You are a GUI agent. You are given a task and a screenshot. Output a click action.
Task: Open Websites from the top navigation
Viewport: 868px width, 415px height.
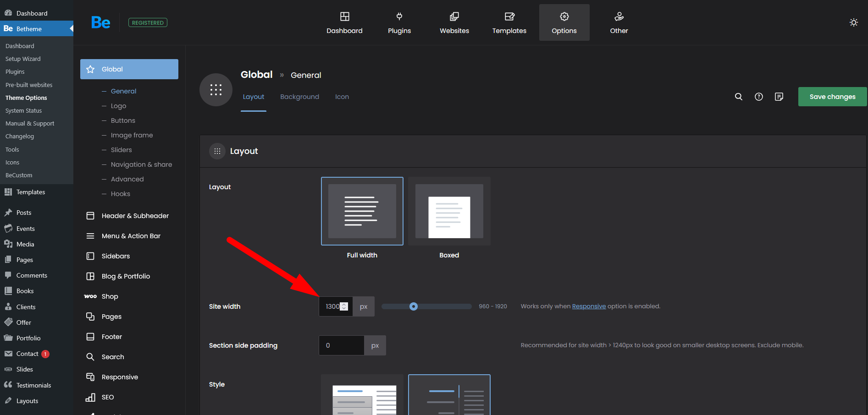[x=454, y=22]
